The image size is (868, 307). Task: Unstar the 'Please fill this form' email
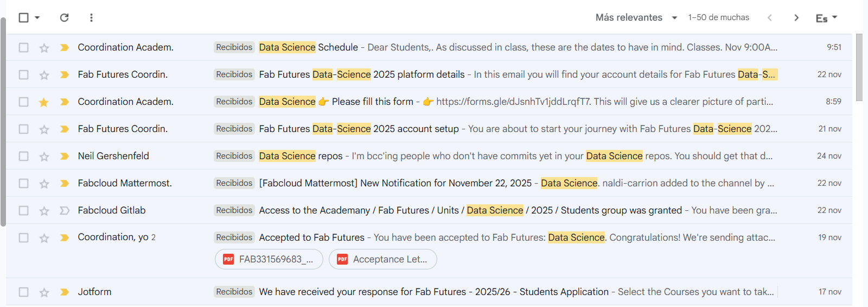(x=44, y=102)
